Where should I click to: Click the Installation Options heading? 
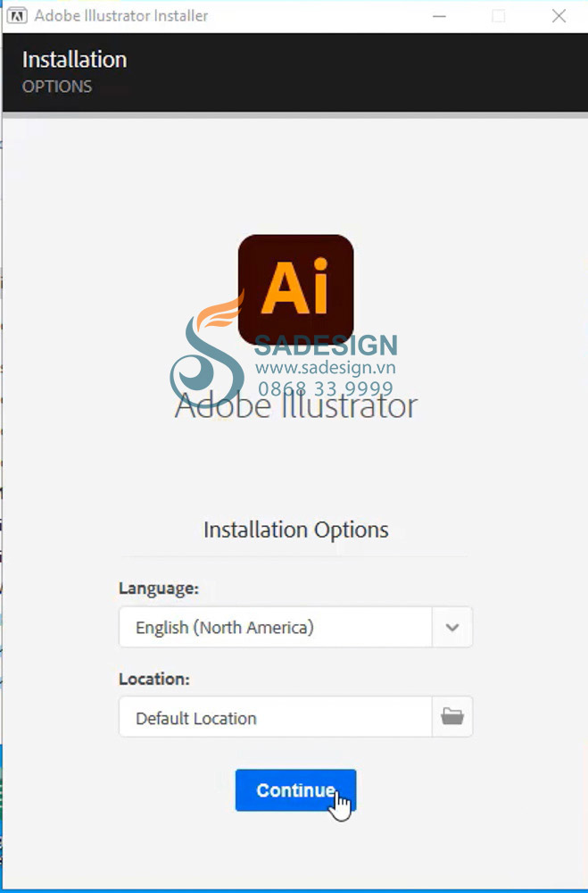[296, 530]
